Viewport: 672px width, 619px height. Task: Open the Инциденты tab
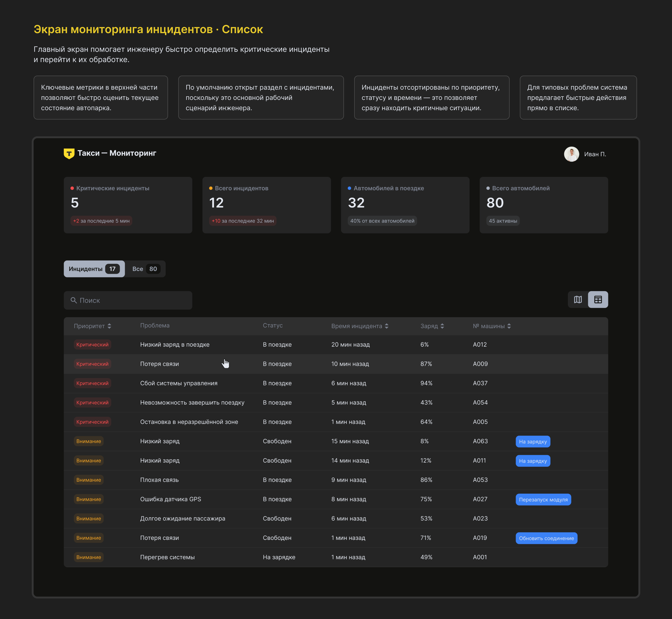(94, 269)
